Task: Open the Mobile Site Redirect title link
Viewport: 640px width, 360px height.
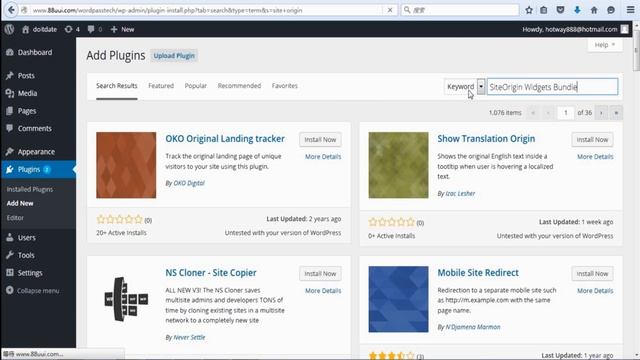Action: [x=478, y=273]
